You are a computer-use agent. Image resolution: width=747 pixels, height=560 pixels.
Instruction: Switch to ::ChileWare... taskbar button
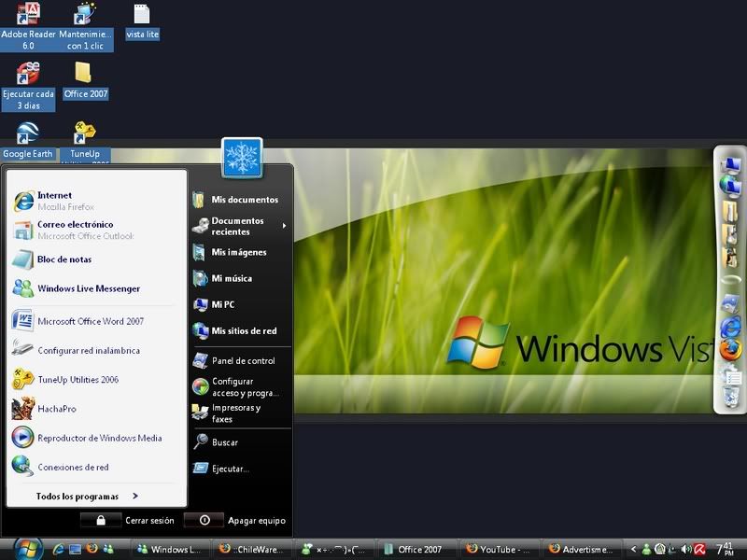click(x=253, y=549)
